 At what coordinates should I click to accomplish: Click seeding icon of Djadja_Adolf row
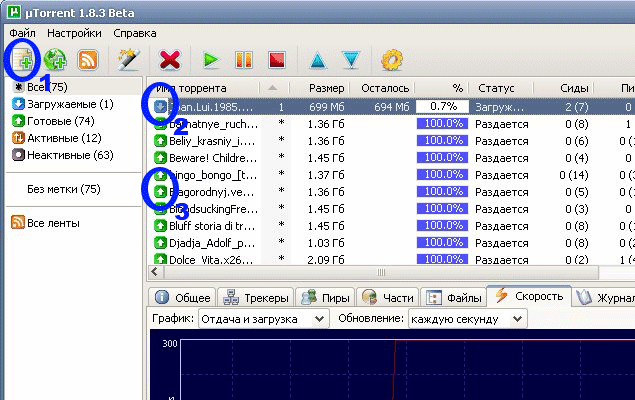160,243
